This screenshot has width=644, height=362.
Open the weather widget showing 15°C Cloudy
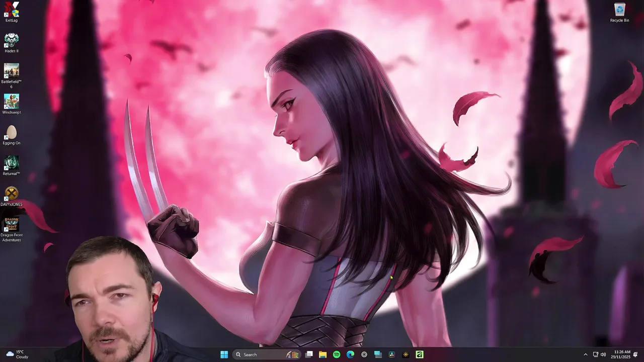[17, 354]
